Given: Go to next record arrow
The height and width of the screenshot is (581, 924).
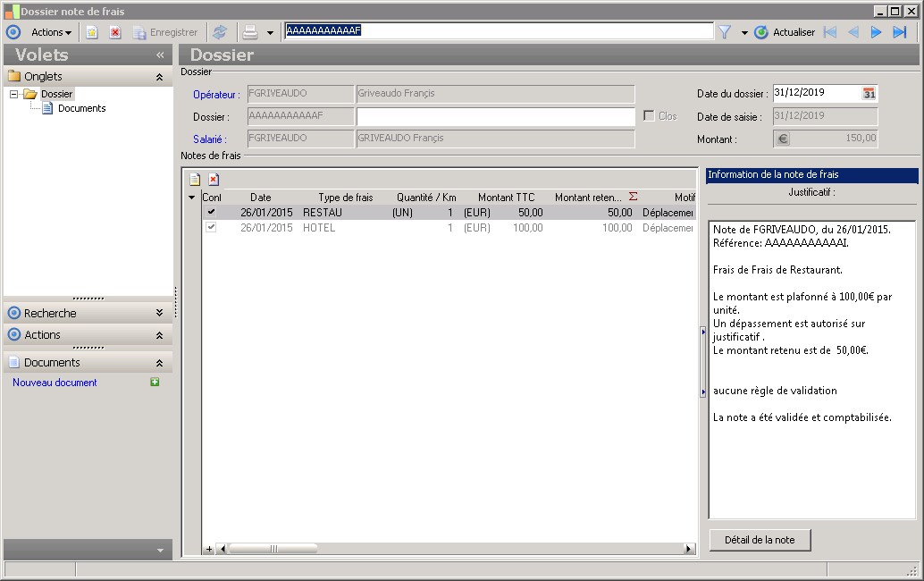Looking at the screenshot, I should 876,32.
